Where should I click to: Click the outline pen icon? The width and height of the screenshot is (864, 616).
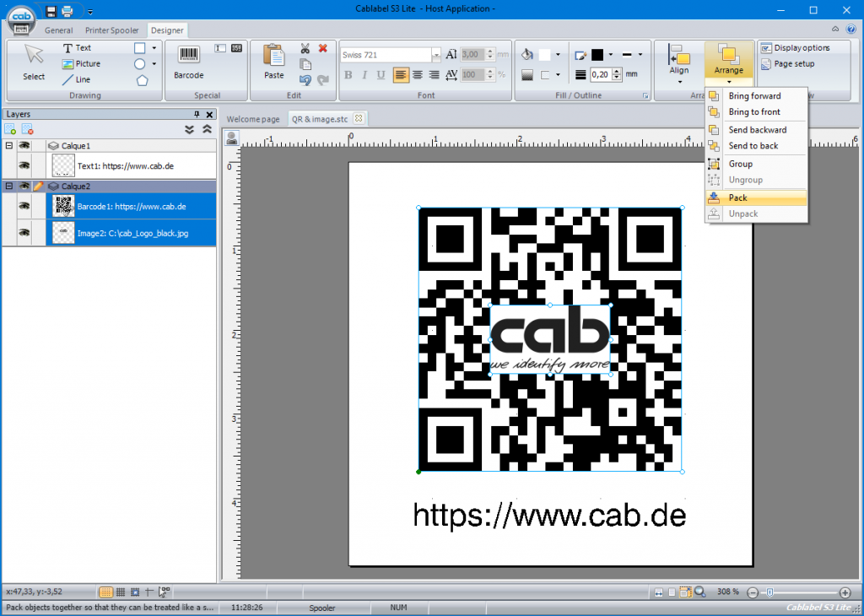580,55
